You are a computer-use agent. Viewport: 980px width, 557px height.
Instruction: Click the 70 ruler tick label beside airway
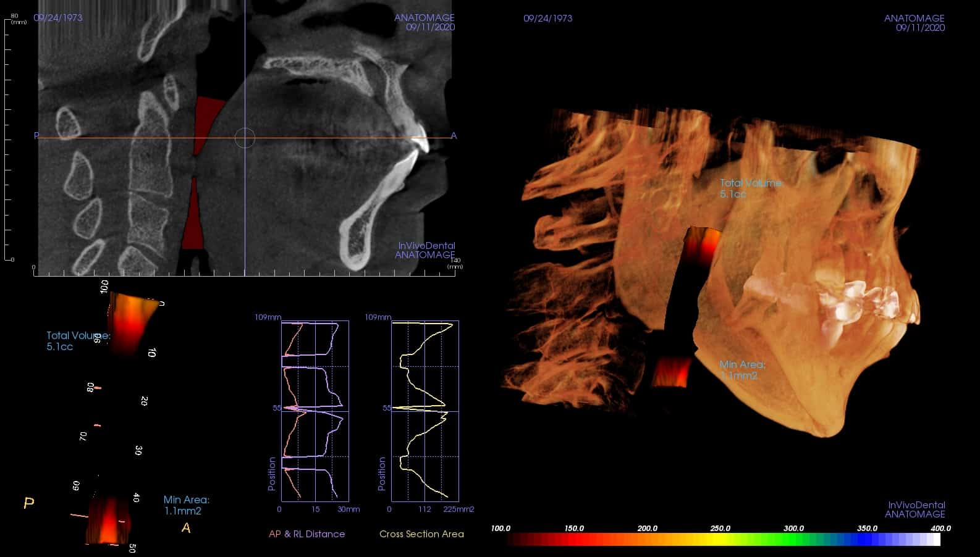point(83,437)
